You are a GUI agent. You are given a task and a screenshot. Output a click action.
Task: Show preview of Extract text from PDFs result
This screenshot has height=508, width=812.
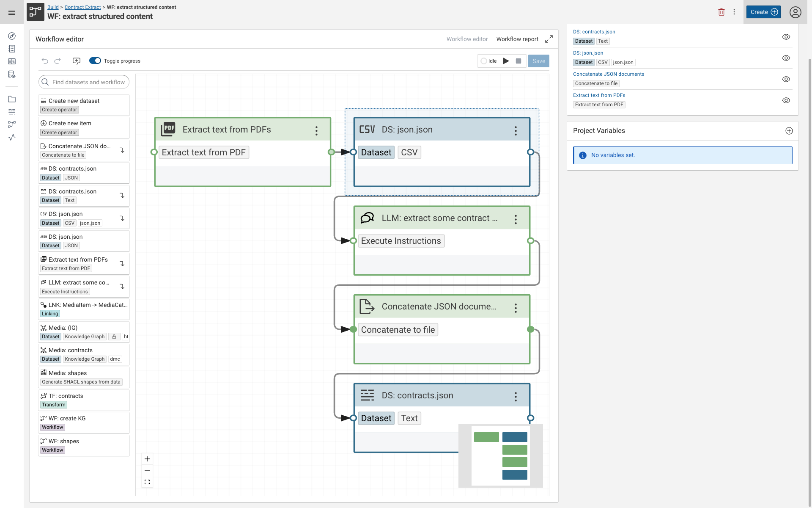point(786,100)
